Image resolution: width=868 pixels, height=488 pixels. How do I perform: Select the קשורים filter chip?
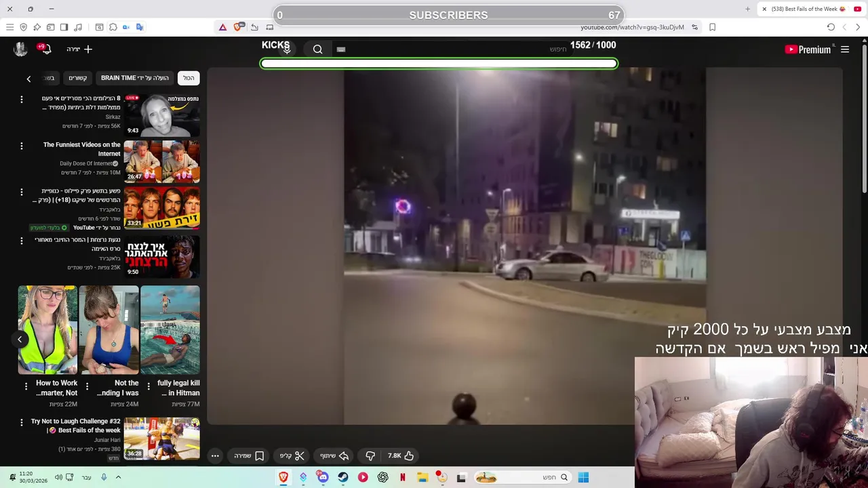[x=78, y=78]
